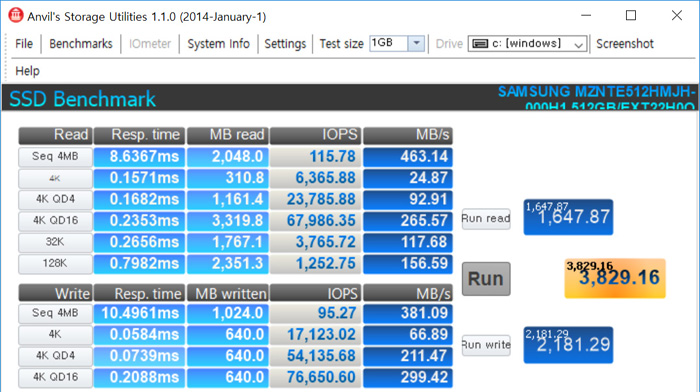Click the Write 4K QD16 test button
This screenshot has width=700, height=392.
point(55,377)
